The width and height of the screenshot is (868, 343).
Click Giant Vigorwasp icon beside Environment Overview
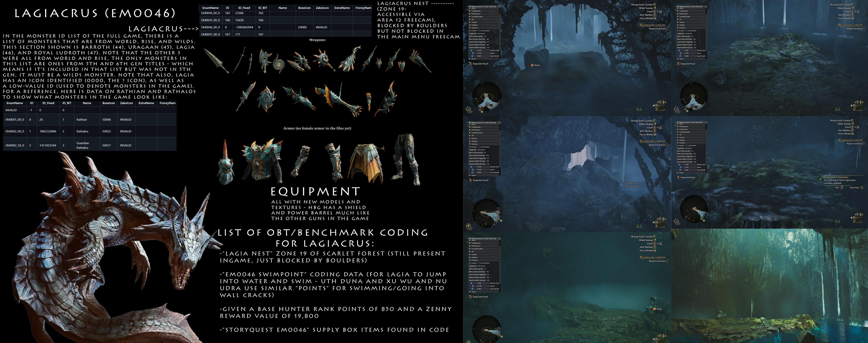coord(821,179)
